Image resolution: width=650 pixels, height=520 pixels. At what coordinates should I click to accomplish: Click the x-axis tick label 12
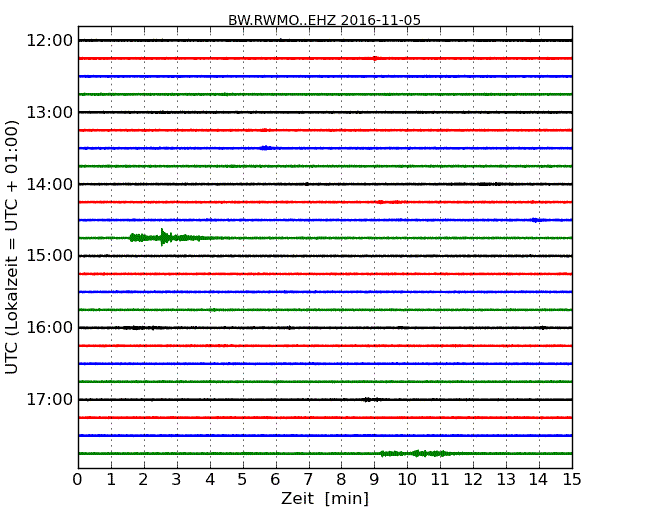point(473,480)
